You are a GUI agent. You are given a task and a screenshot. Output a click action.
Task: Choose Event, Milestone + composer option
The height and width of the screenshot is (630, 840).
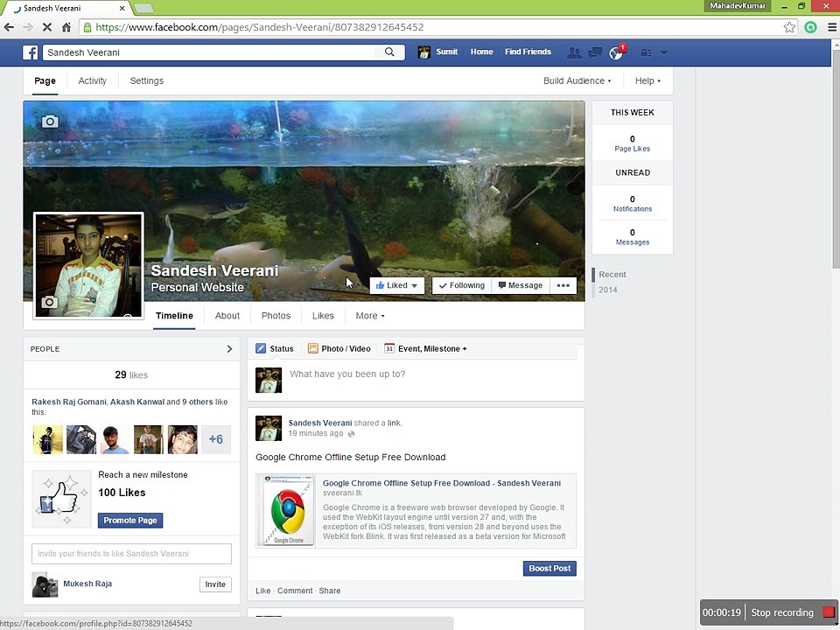coord(426,349)
